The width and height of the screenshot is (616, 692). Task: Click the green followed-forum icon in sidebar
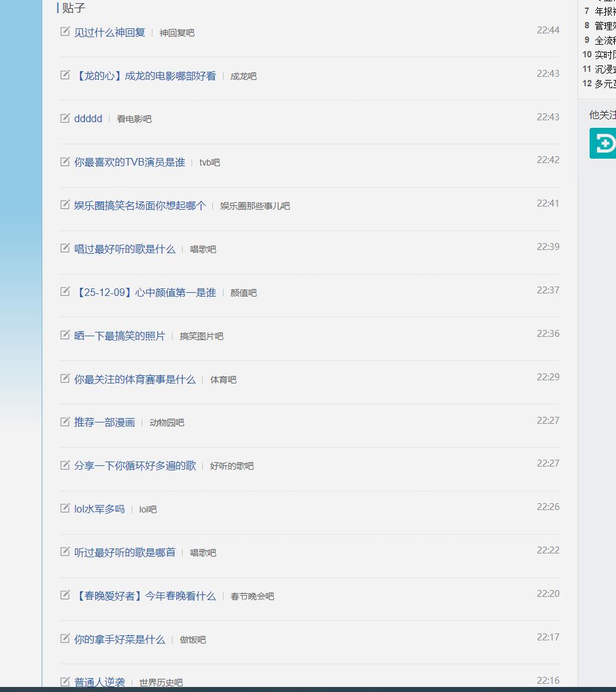[603, 144]
